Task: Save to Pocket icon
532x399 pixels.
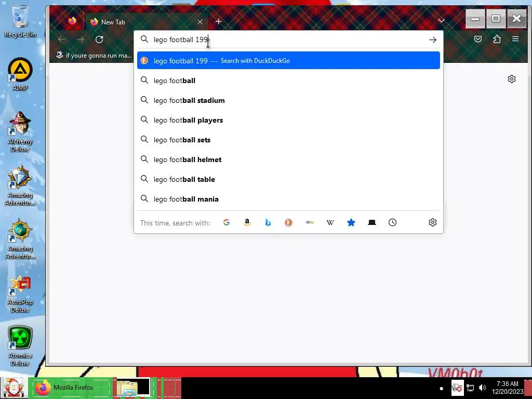Action: pyautogui.click(x=478, y=39)
